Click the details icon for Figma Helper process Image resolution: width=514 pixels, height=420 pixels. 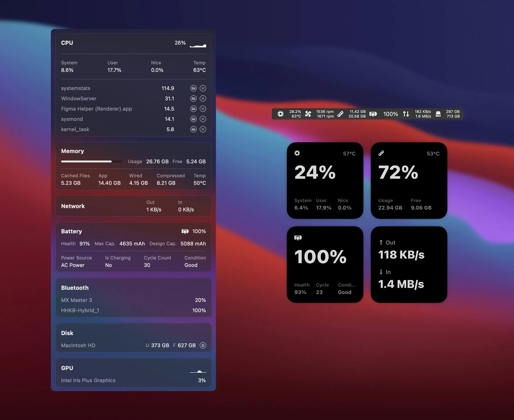193,109
